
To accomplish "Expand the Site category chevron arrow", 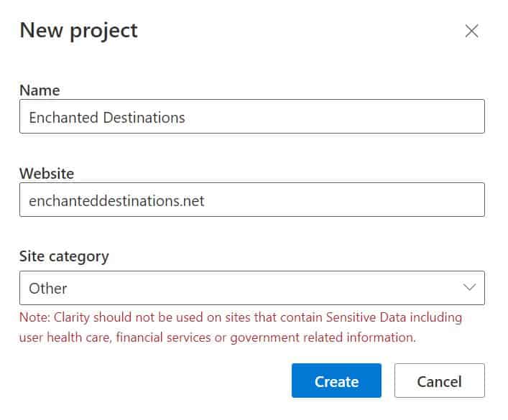I will click(470, 288).
